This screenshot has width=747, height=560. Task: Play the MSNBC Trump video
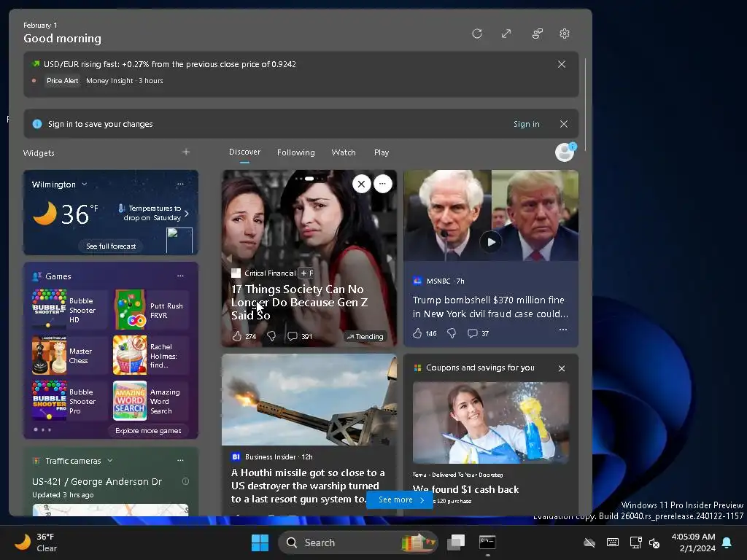coord(491,242)
